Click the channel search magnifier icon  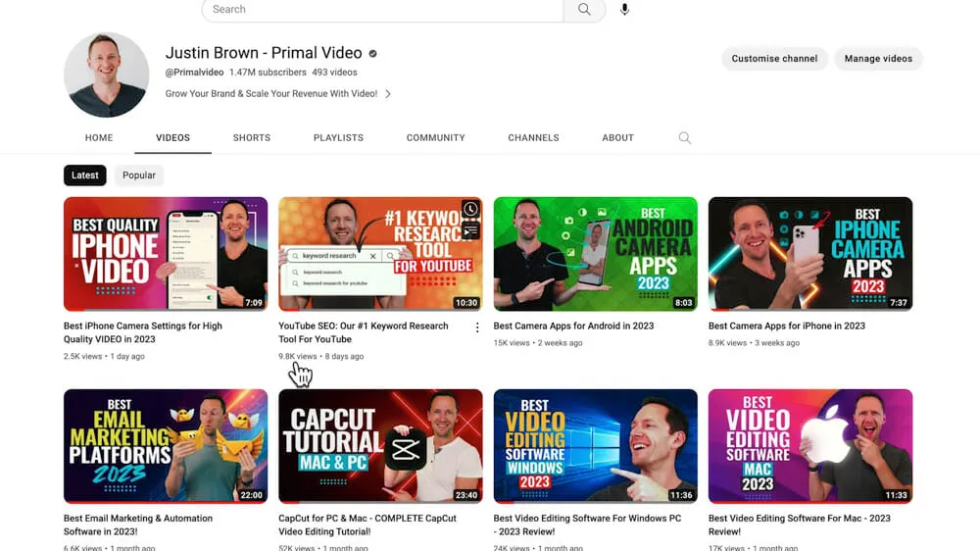(x=685, y=138)
